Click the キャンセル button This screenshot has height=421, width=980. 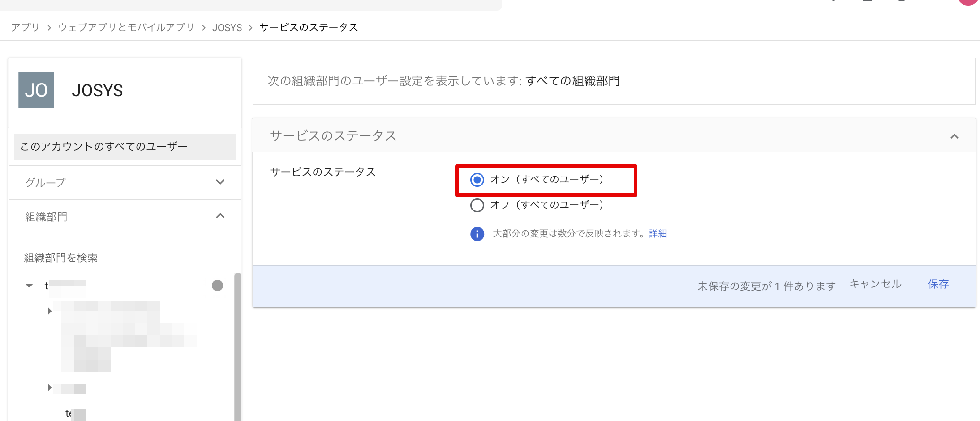pyautogui.click(x=876, y=284)
